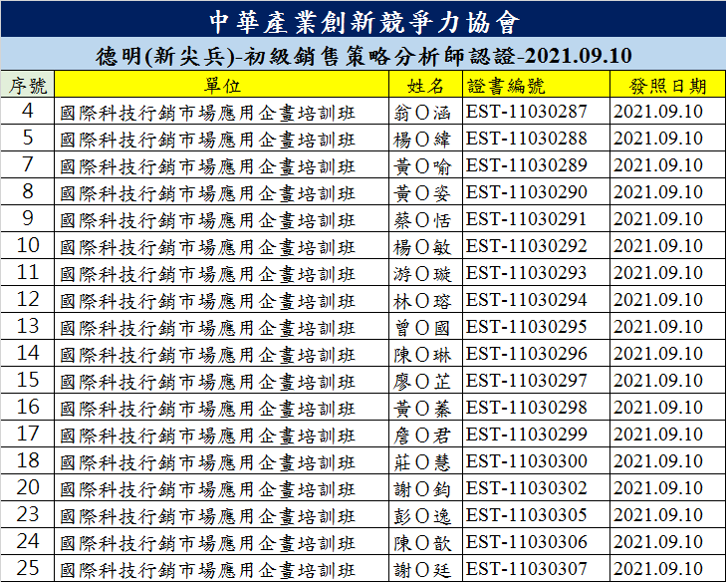Select the subtitle with date 2021.09.10
This screenshot has height=583, width=728.
coord(364,56)
